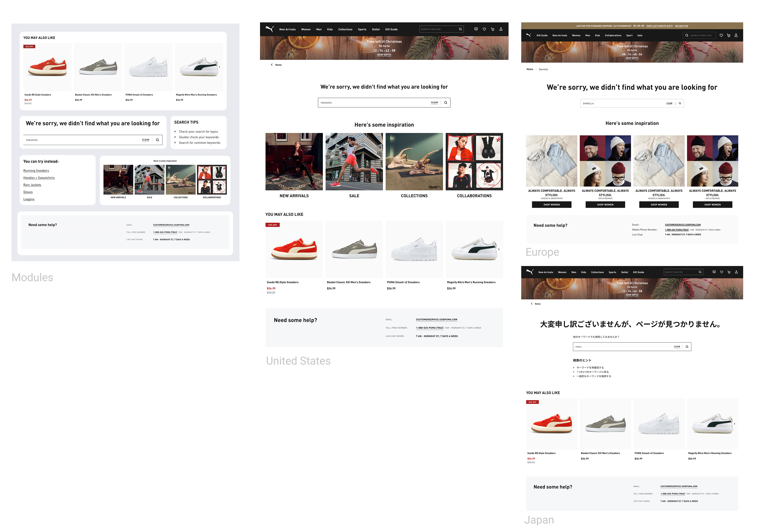Open the chat icon in the United States header

point(476,29)
